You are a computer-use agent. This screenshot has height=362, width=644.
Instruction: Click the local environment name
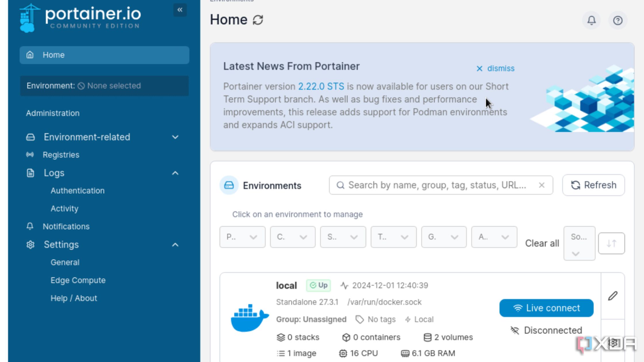click(x=286, y=286)
